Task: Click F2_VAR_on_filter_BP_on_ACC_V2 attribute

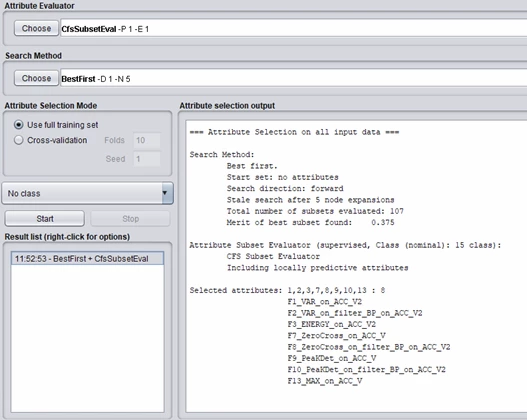Action: pyautogui.click(x=355, y=313)
